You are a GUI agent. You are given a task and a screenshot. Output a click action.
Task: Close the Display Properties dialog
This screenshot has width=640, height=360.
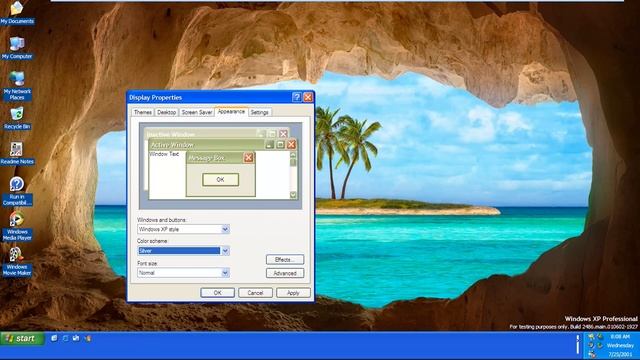[x=308, y=97]
